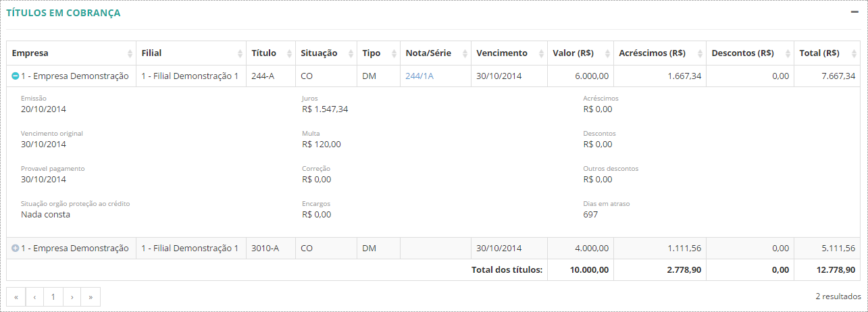Image resolution: width=868 pixels, height=312 pixels.
Task: Jump to last results page
Action: tap(91, 296)
